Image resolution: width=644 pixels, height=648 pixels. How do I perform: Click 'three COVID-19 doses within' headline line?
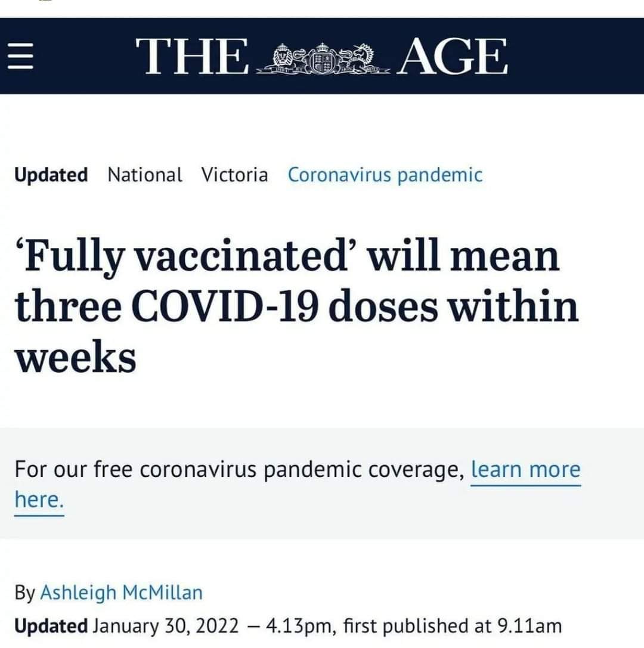pos(296,307)
